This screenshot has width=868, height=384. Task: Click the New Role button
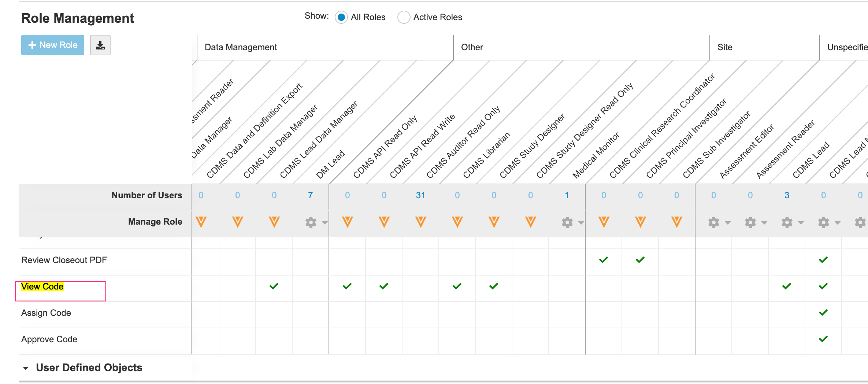coord(53,45)
